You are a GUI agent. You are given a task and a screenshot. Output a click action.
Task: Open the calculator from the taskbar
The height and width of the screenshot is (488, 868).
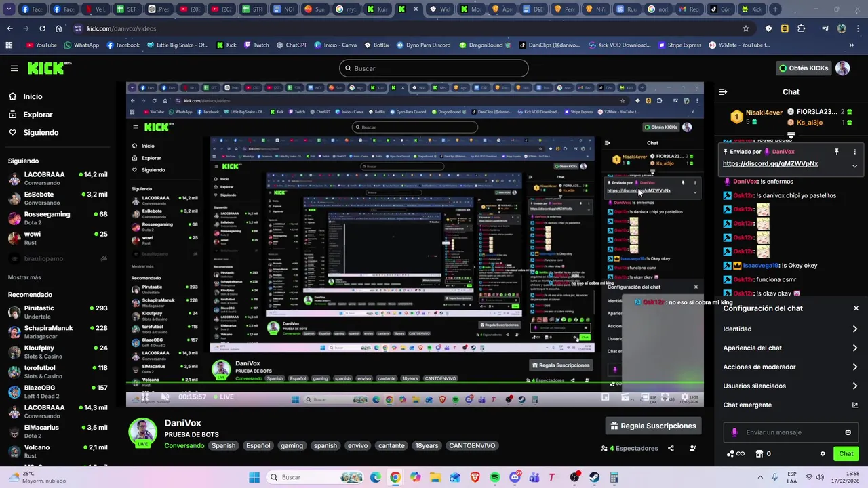[614, 477]
